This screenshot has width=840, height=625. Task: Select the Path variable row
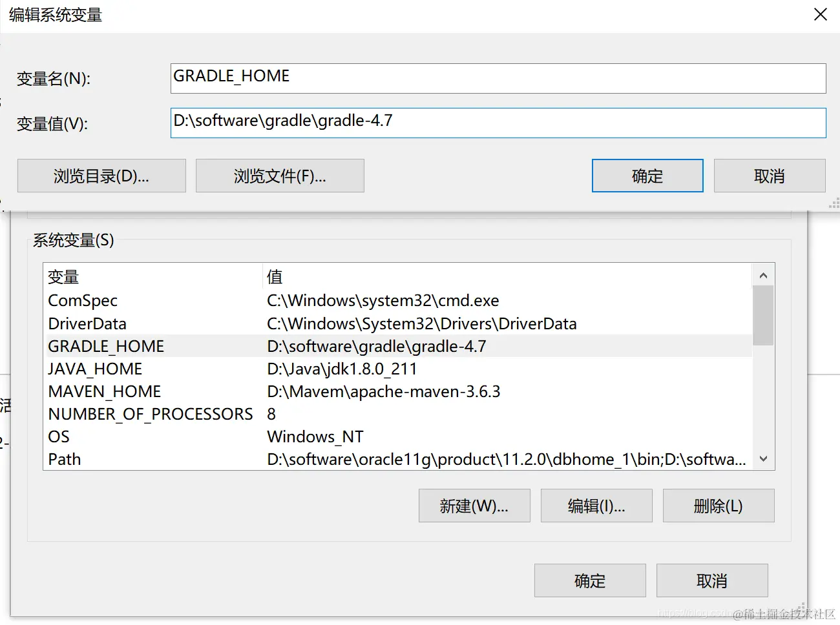click(397, 459)
